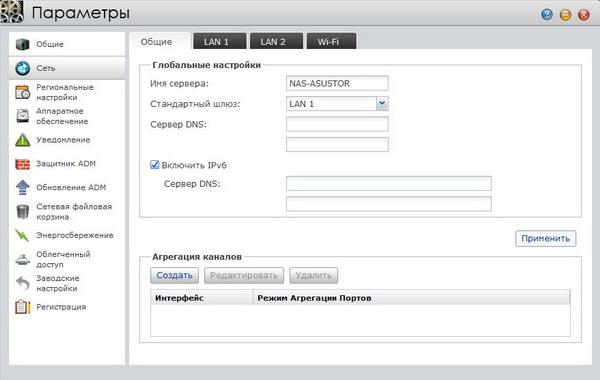The width and height of the screenshot is (600, 380).
Task: Click the Применить button
Action: click(x=545, y=238)
